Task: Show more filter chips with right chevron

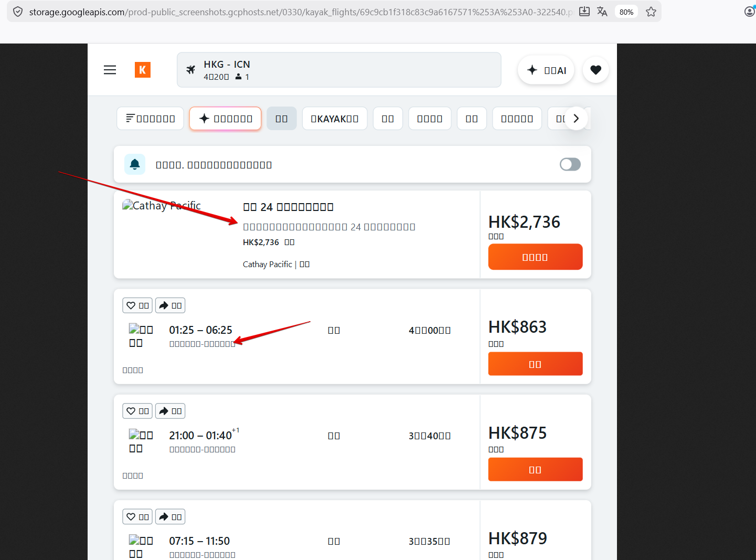Action: (x=576, y=119)
